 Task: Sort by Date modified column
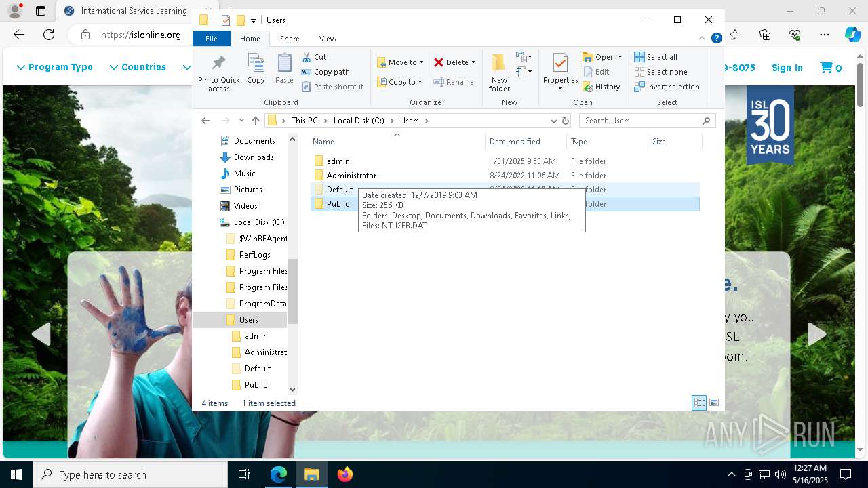[x=526, y=142]
